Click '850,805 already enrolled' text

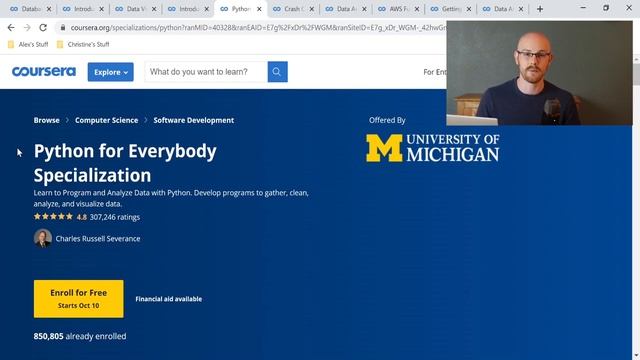point(80,336)
